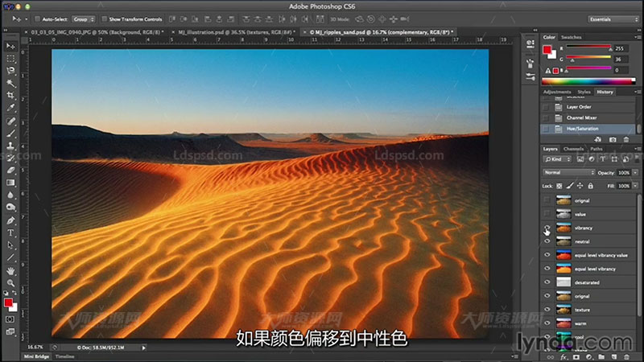Screen dimensions: 644x362
Task: Filter layers by pixel layers
Action: 580,159
